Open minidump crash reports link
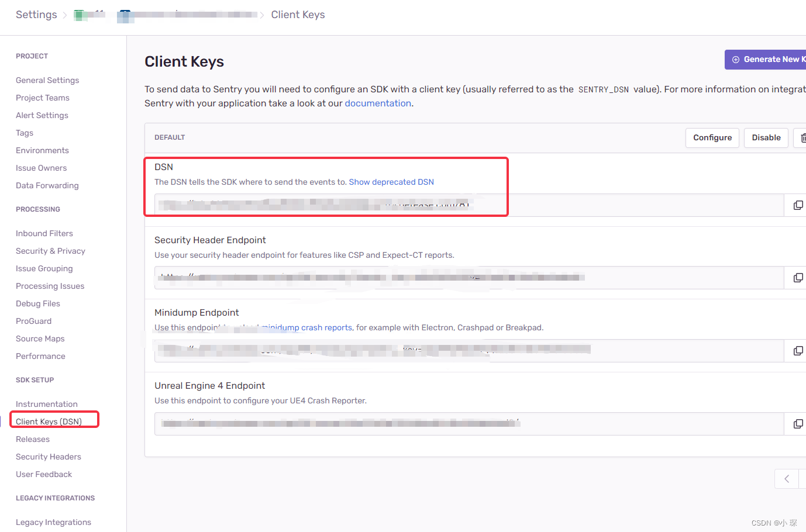806x532 pixels. pos(307,327)
